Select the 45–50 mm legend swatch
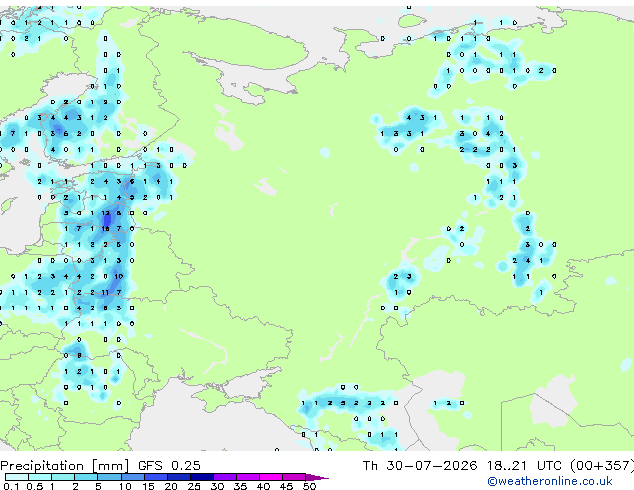The image size is (634, 490). click(x=294, y=477)
